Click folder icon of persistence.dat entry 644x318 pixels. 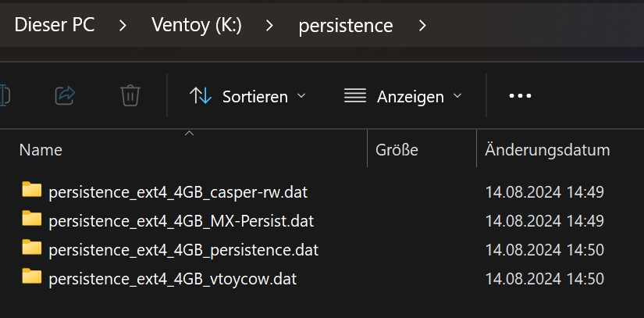(x=31, y=248)
